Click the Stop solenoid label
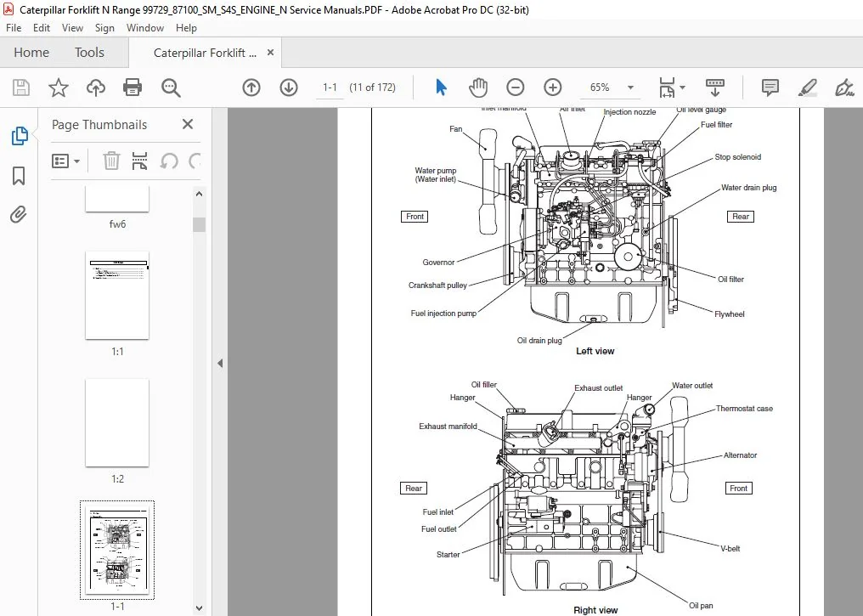Viewport: 863px width, 616px height. click(737, 157)
